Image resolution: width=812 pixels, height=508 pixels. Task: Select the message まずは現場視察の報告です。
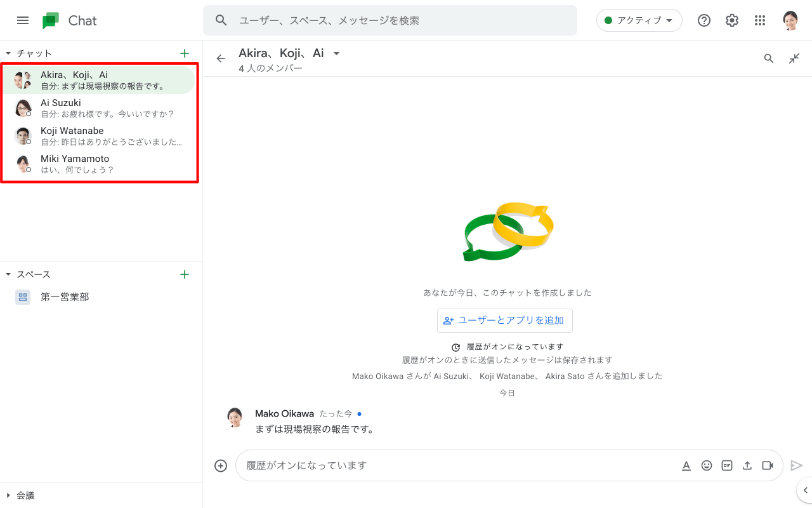[315, 429]
